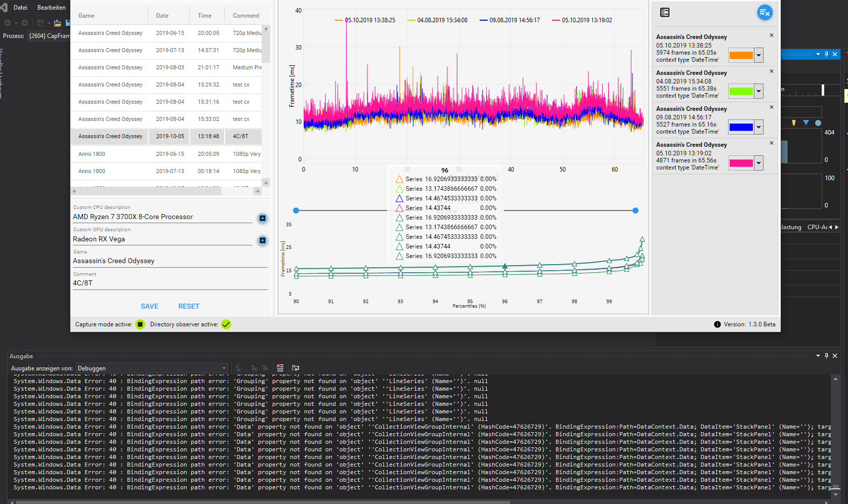Click the green color swatch
848x504 pixels.
(741, 91)
